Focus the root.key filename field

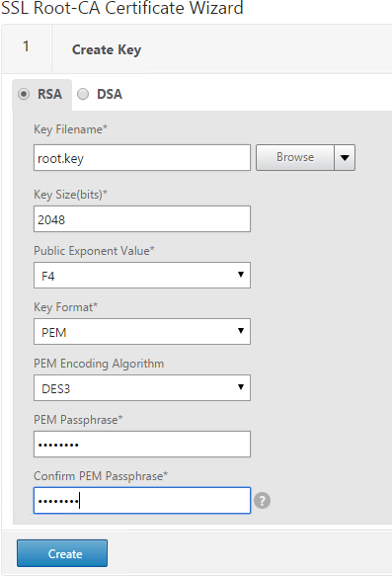[x=142, y=158]
